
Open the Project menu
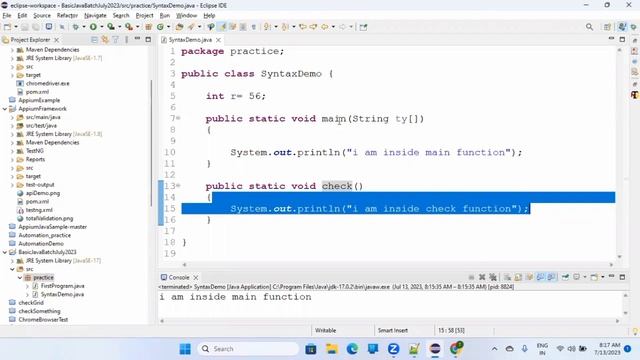tap(144, 16)
